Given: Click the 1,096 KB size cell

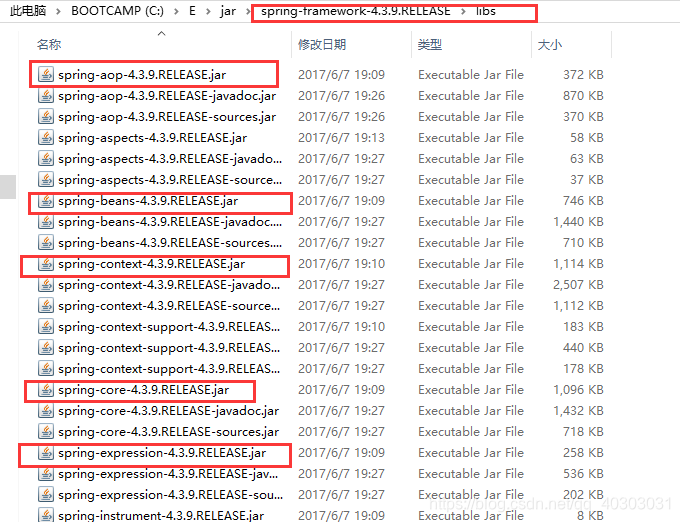Looking at the screenshot, I should tap(579, 390).
